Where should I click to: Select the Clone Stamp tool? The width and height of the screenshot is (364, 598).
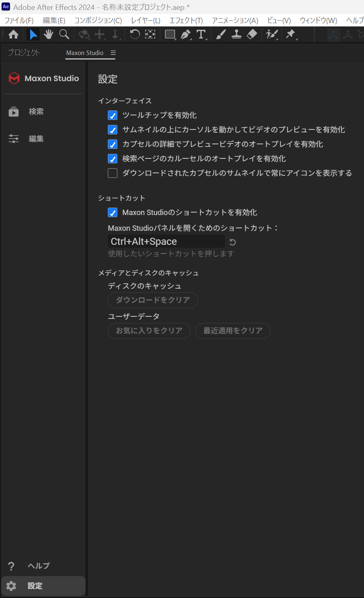pyautogui.click(x=236, y=34)
